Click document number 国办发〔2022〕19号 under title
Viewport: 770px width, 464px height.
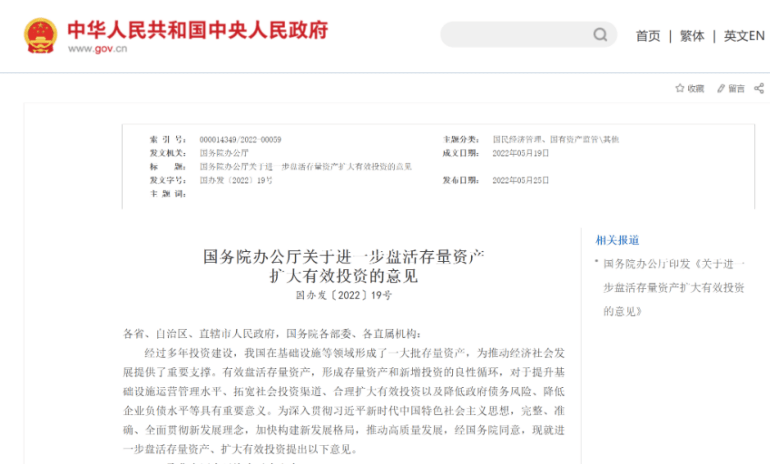343,296
